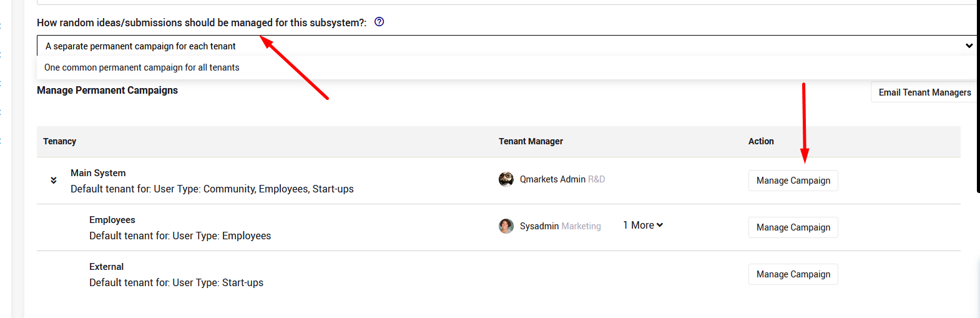Click the Qmarkets Admin avatar

[x=506, y=179]
